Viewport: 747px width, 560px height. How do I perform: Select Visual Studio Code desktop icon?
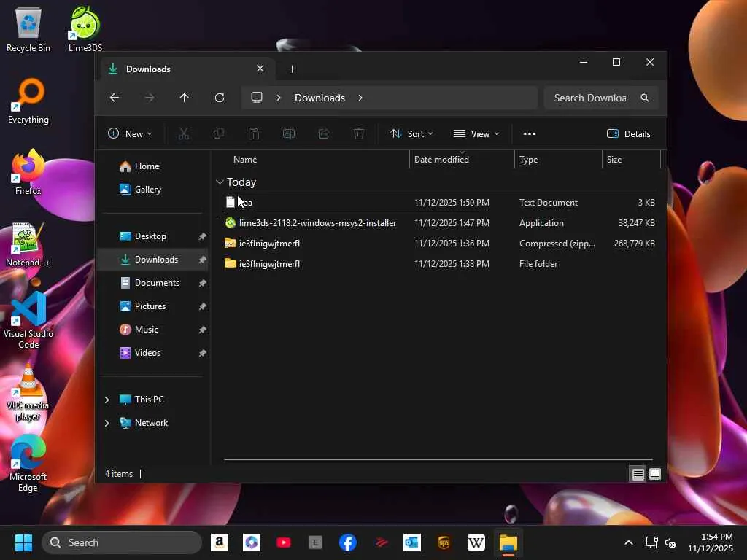tap(28, 321)
